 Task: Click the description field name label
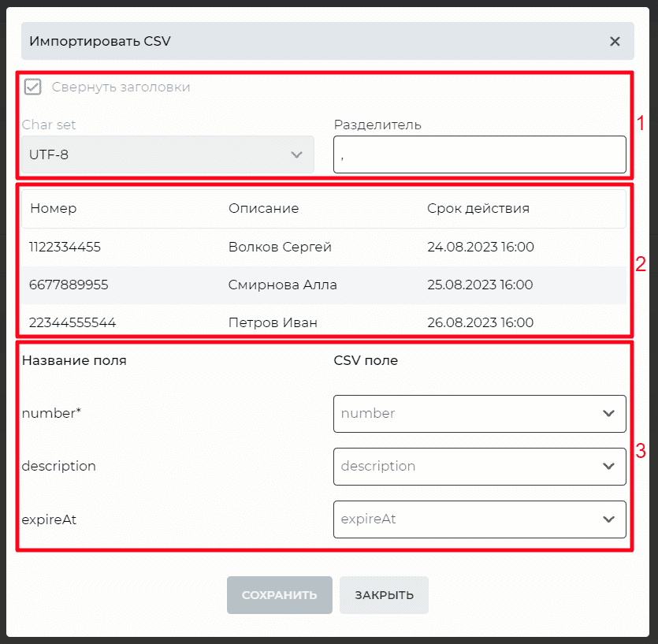59,466
